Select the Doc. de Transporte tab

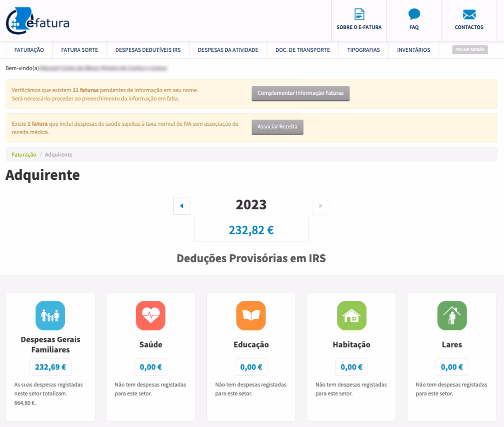coord(302,50)
